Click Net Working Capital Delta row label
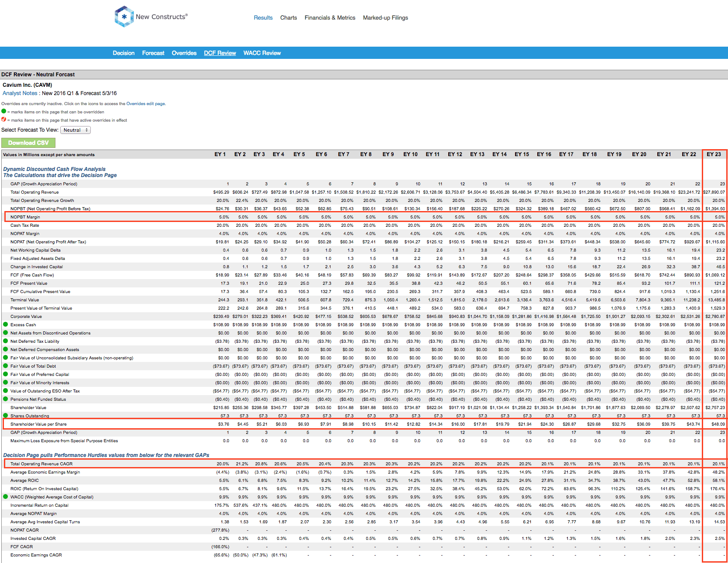This screenshot has width=728, height=563. click(x=35, y=250)
